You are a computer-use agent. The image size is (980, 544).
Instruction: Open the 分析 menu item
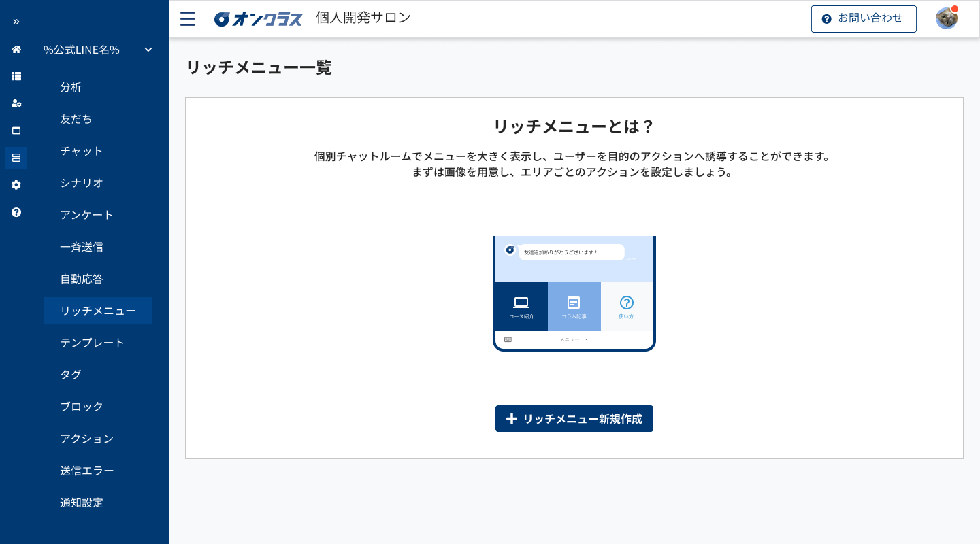tap(70, 87)
